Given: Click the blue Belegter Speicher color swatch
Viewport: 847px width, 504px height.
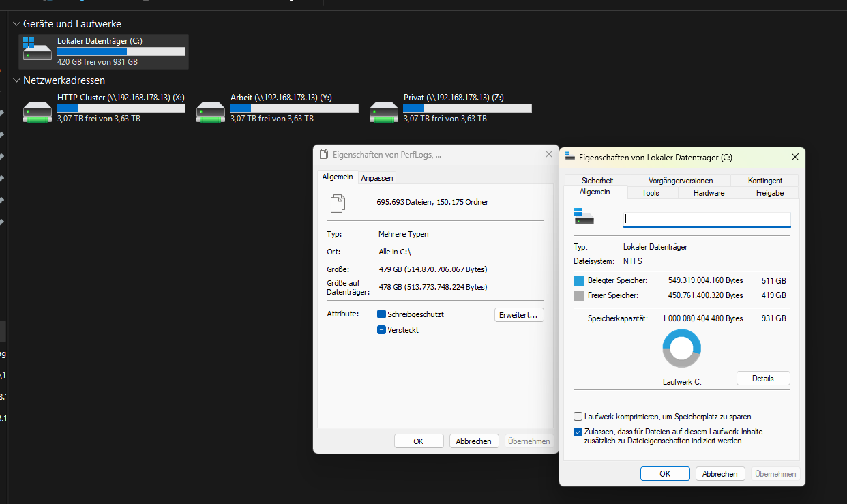Looking at the screenshot, I should (x=579, y=281).
